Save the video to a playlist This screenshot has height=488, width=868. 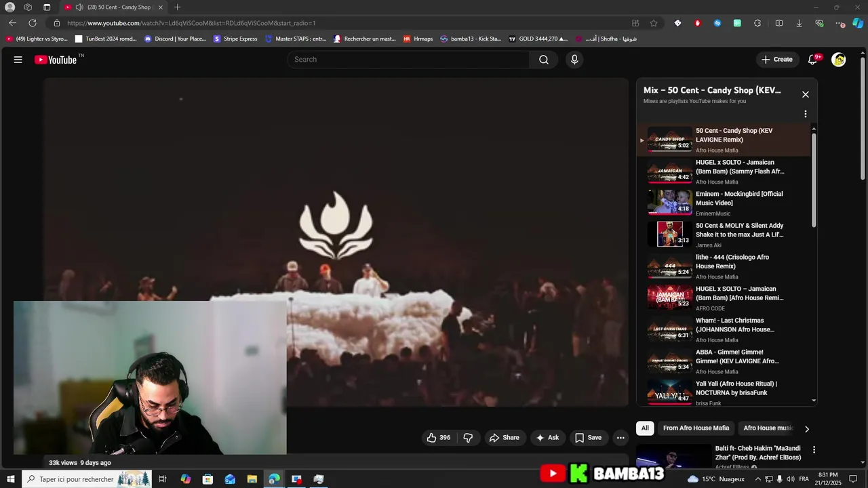click(589, 438)
